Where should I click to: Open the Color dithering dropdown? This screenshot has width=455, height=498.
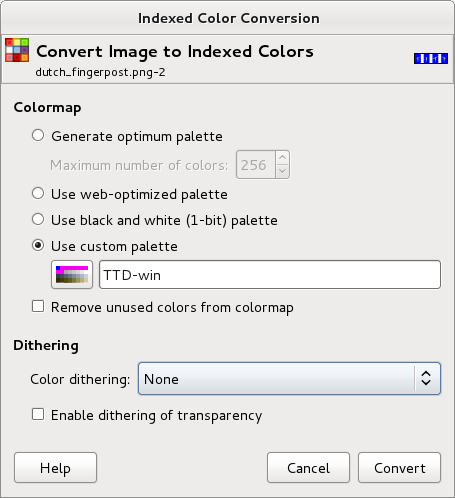[289, 379]
